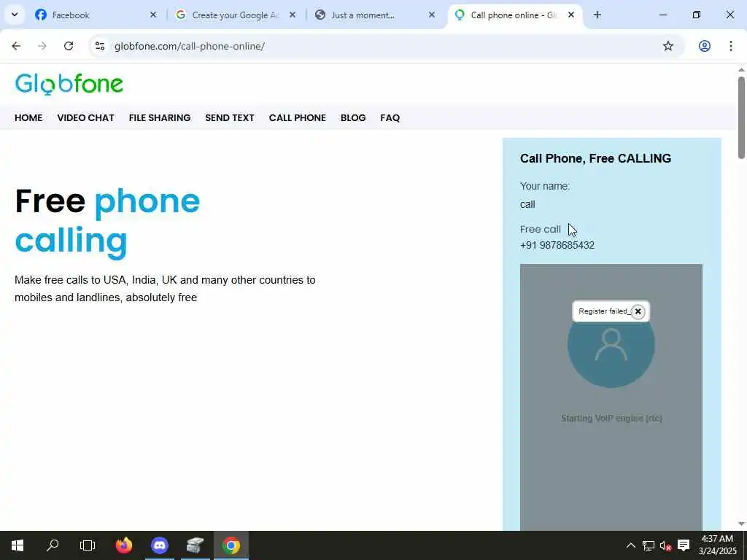Open Windows taskbar search

click(x=53, y=545)
